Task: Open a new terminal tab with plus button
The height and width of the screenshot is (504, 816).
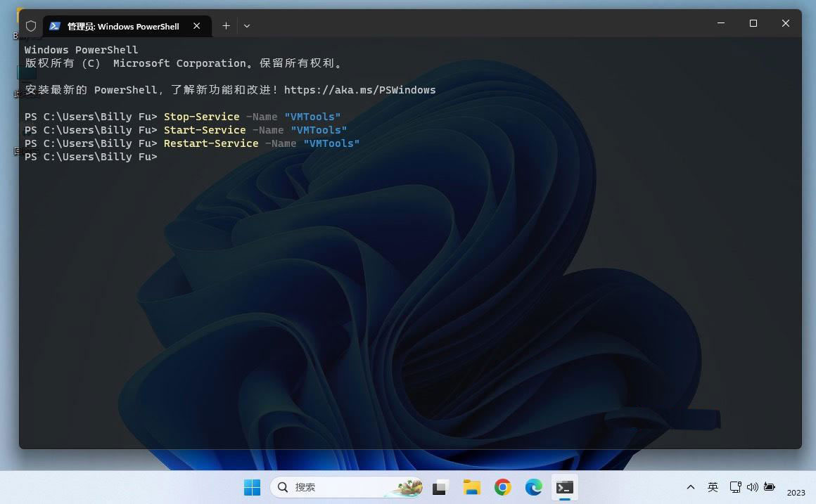Action: tap(226, 26)
